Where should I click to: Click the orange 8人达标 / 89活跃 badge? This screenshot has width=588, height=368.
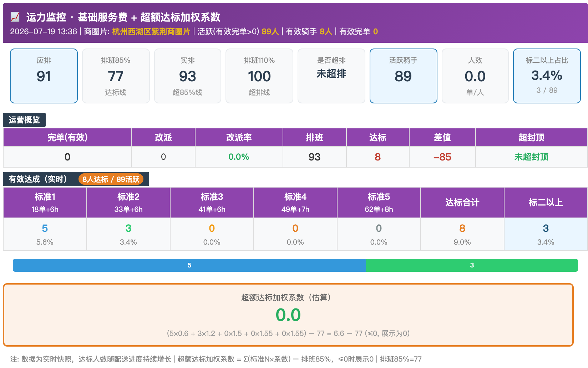pyautogui.click(x=111, y=179)
